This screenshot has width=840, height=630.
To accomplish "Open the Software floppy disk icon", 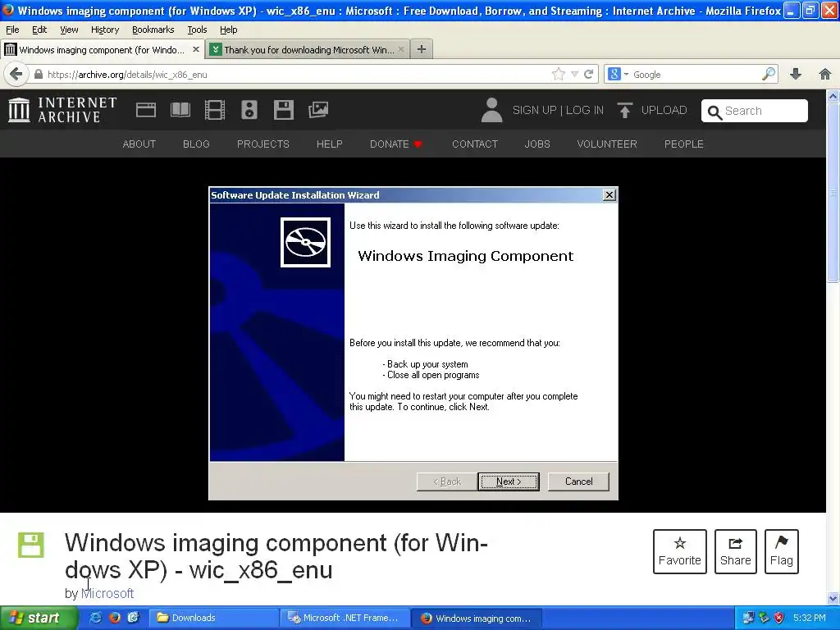I will 283,110.
